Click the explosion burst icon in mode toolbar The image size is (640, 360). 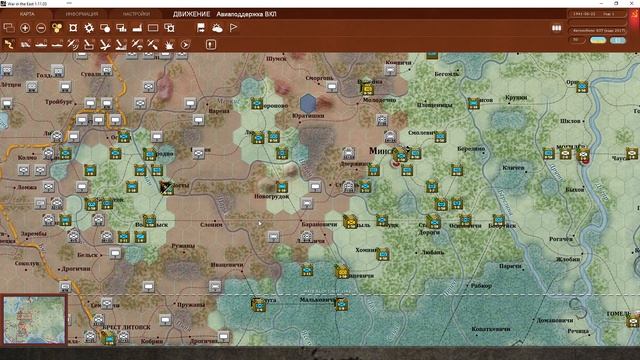[169, 44]
